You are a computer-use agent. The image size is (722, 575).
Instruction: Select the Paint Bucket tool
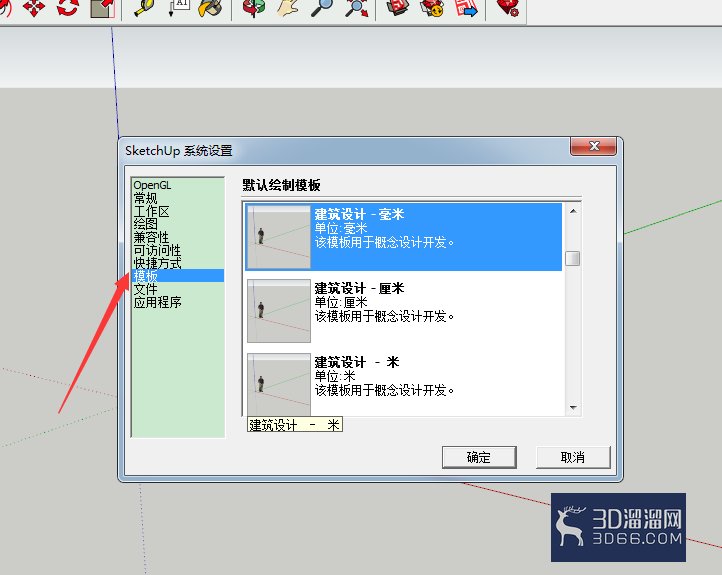point(210,7)
